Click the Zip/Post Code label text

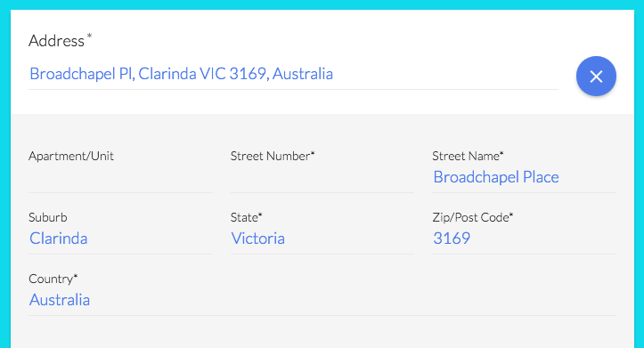point(470,217)
